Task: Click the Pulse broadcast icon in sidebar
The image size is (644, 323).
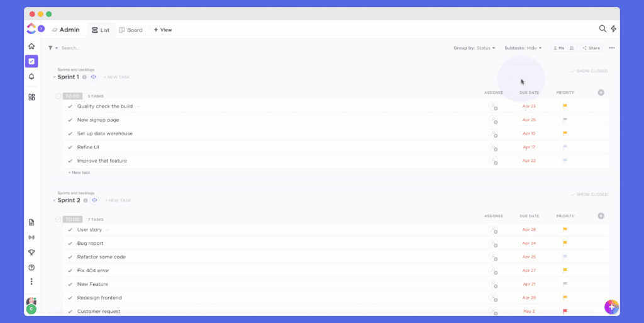Action: tap(31, 237)
